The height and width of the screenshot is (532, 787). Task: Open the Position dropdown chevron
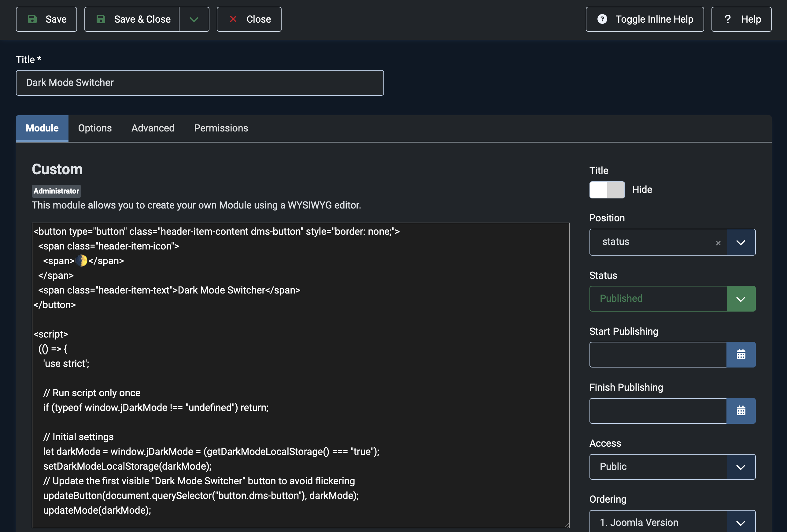tap(741, 242)
